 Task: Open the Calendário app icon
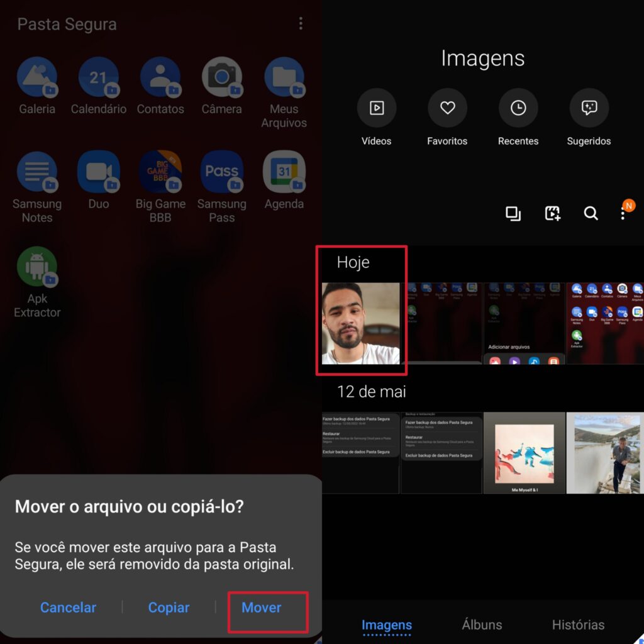(98, 78)
